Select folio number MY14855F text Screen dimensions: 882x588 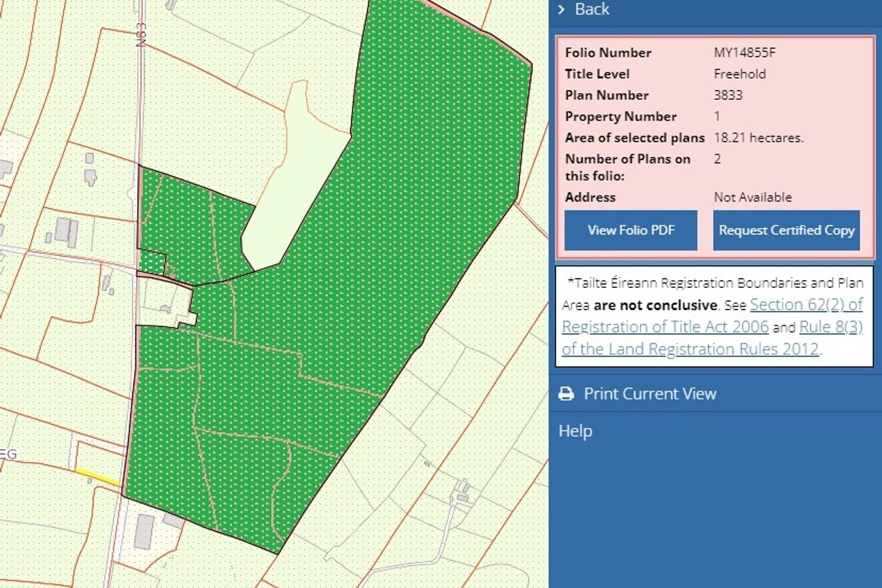coord(744,53)
